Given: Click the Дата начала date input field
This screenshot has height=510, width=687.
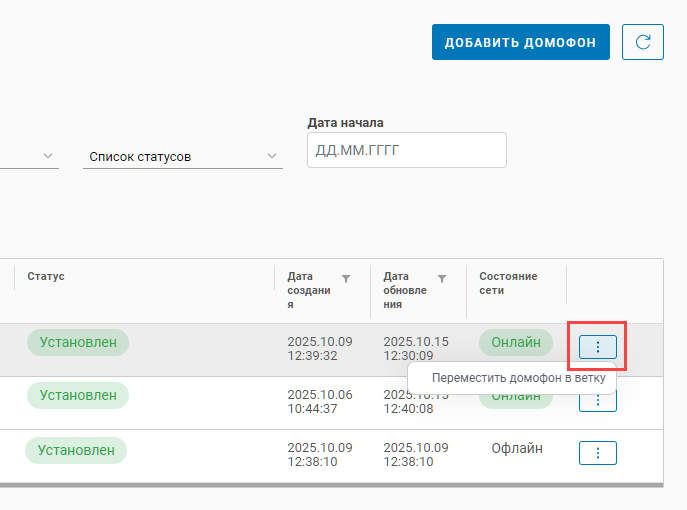Looking at the screenshot, I should pyautogui.click(x=406, y=150).
